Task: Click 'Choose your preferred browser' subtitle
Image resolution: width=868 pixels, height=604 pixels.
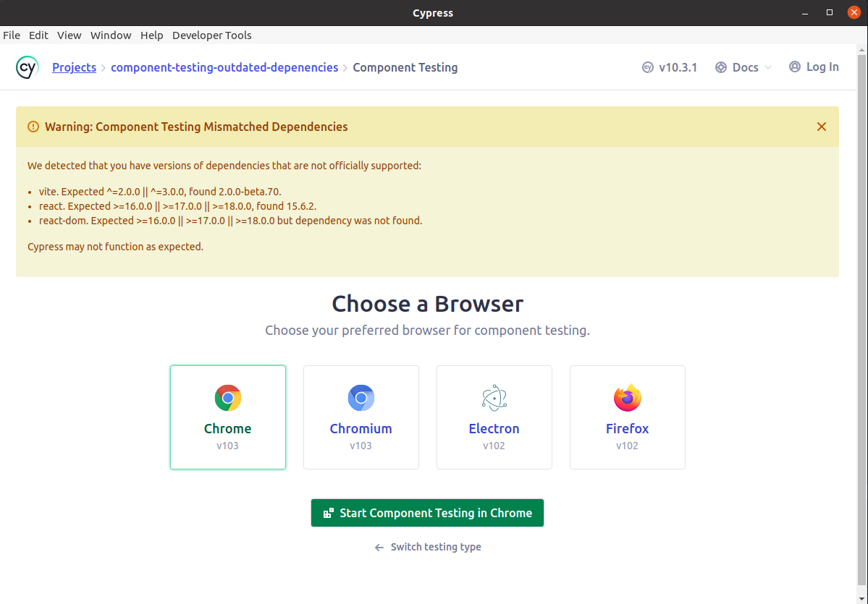Action: point(427,330)
